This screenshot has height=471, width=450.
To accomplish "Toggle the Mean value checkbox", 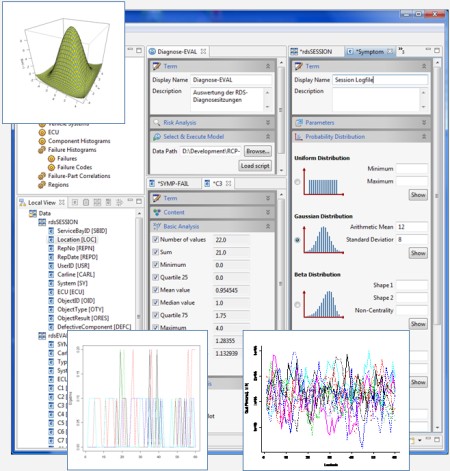I will pos(155,290).
